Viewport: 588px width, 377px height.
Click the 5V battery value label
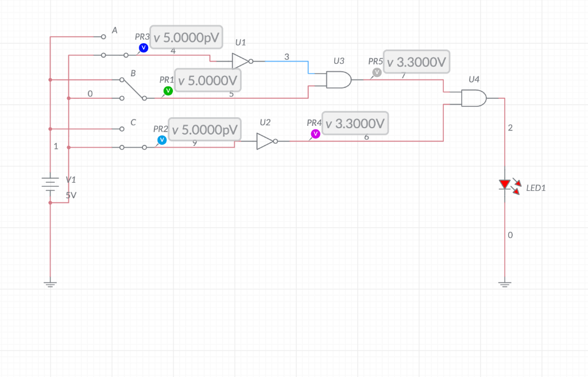point(71,195)
